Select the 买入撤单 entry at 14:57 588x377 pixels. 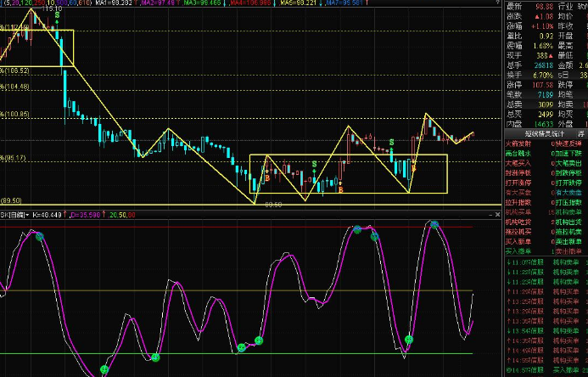(x=566, y=370)
